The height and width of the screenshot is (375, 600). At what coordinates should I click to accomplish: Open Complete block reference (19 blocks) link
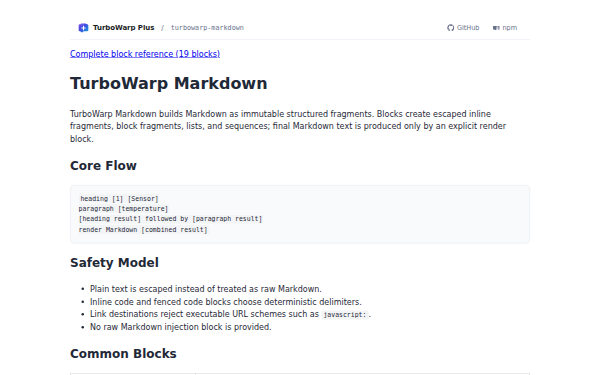pyautogui.click(x=145, y=54)
